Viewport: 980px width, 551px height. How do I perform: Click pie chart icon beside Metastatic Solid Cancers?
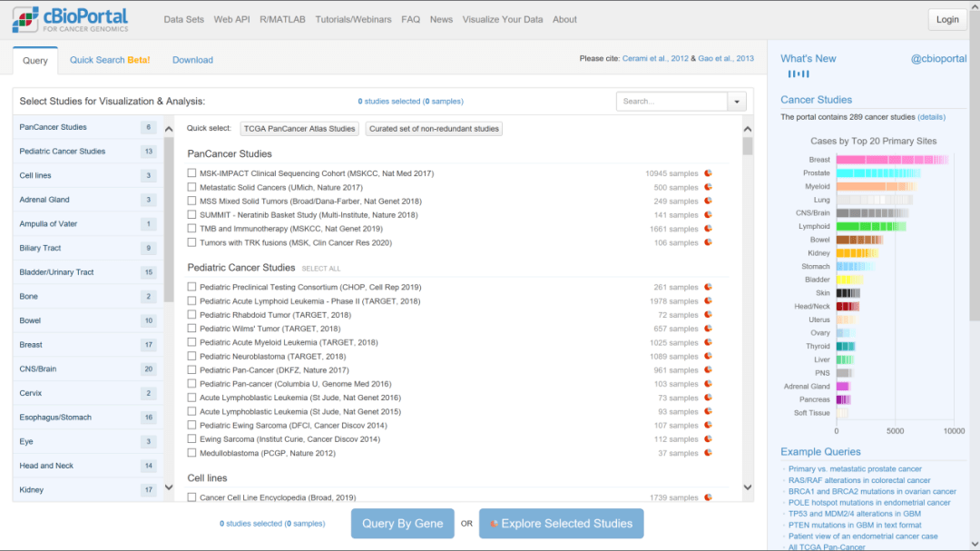click(x=708, y=187)
